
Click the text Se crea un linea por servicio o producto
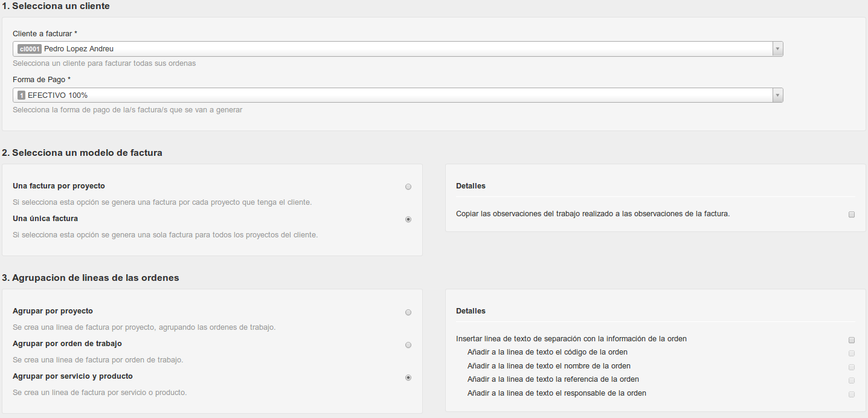pos(100,393)
